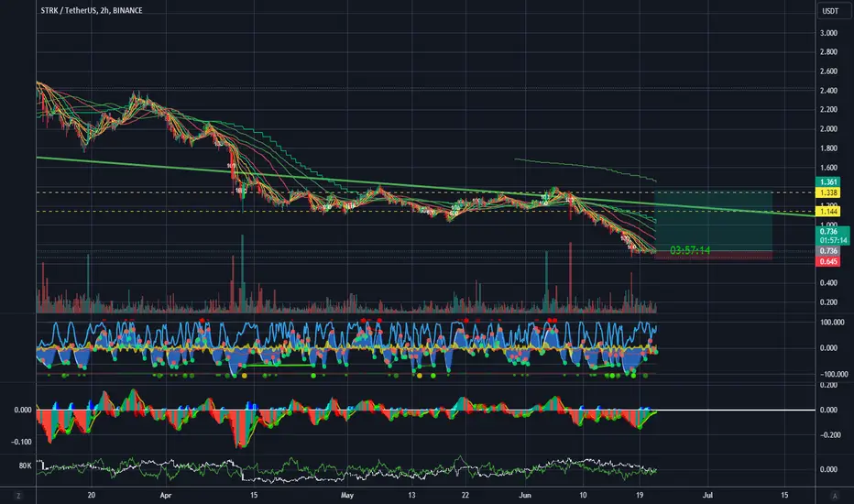Click the 2.800 price axis label
The image size is (854, 504).
tap(828, 52)
